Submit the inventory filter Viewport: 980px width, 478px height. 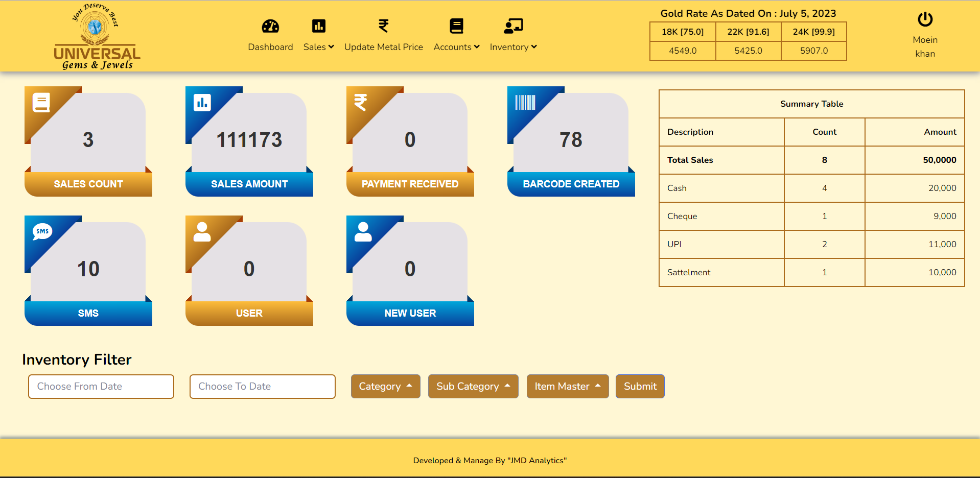pyautogui.click(x=640, y=386)
